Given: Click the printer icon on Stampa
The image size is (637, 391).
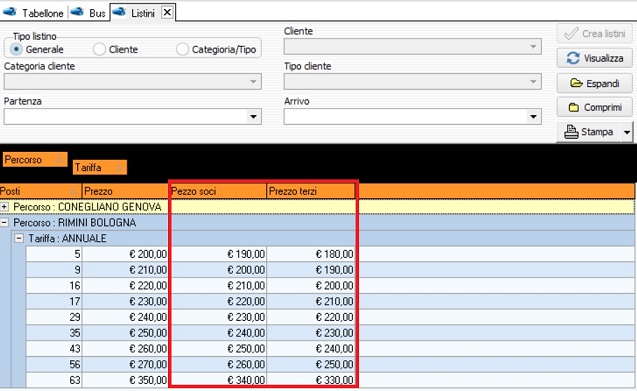Looking at the screenshot, I should pyautogui.click(x=571, y=132).
